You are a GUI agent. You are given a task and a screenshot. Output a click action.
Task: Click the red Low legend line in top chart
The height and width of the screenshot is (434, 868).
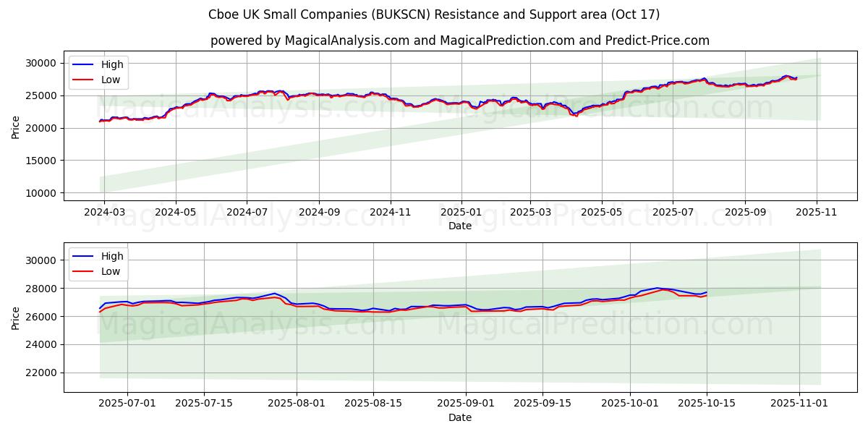tap(83, 80)
